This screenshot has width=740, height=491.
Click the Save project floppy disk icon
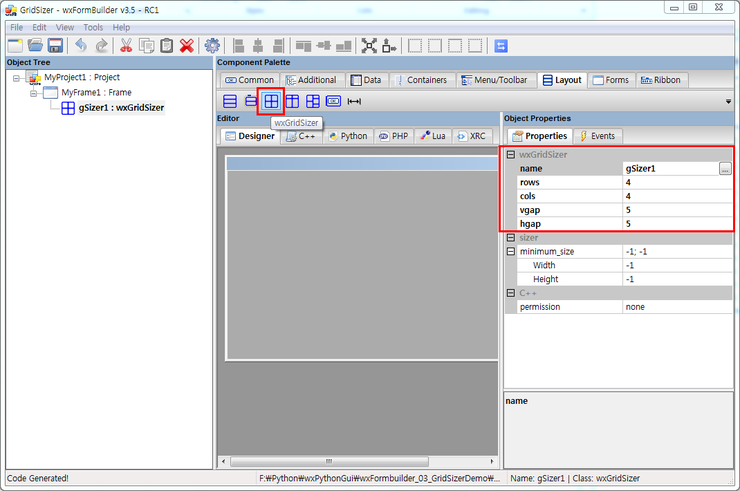56,45
